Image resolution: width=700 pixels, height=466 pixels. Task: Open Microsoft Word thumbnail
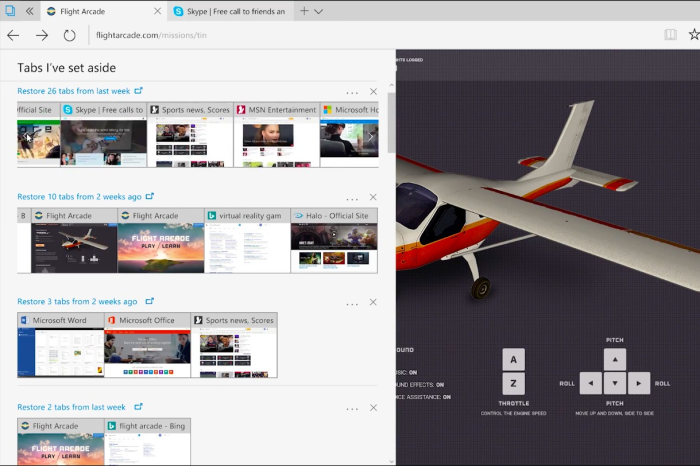(x=61, y=345)
